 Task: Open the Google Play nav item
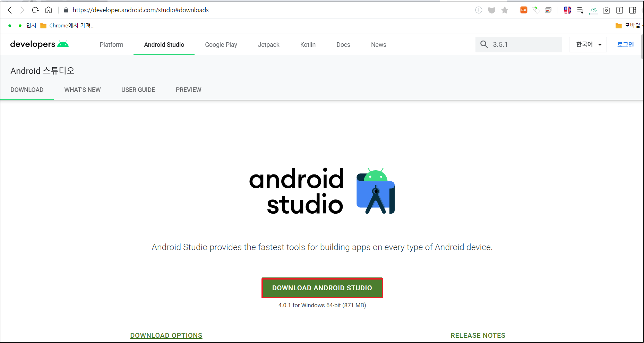(x=221, y=45)
